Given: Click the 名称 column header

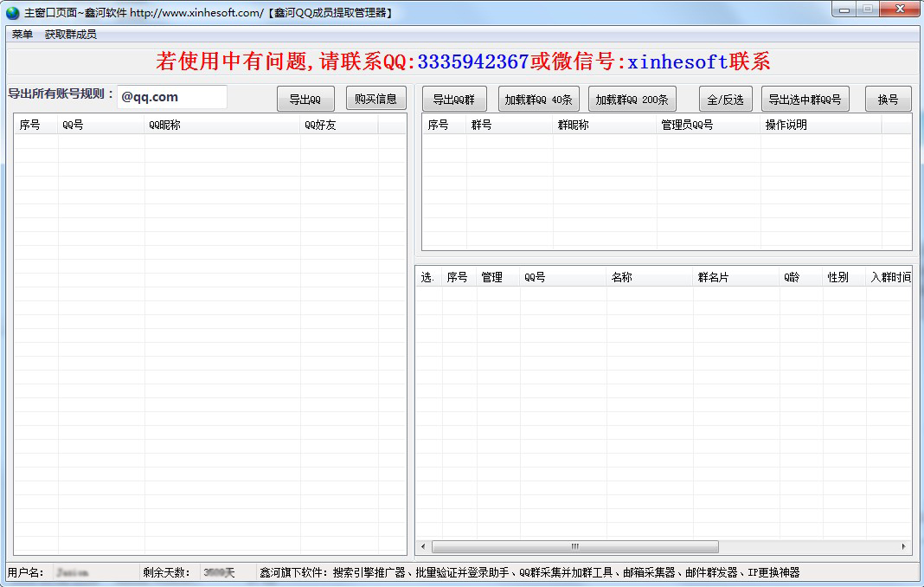Looking at the screenshot, I should point(650,277).
